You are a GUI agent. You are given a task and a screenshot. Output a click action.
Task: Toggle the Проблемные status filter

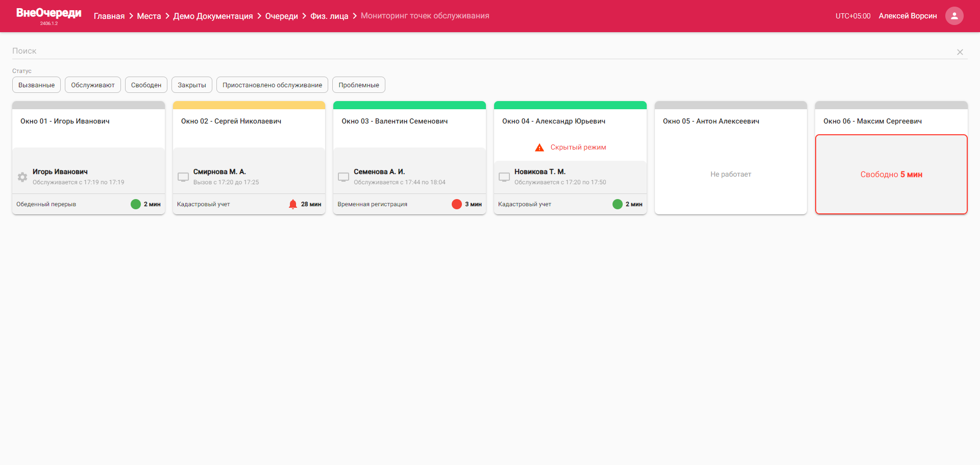coord(359,85)
